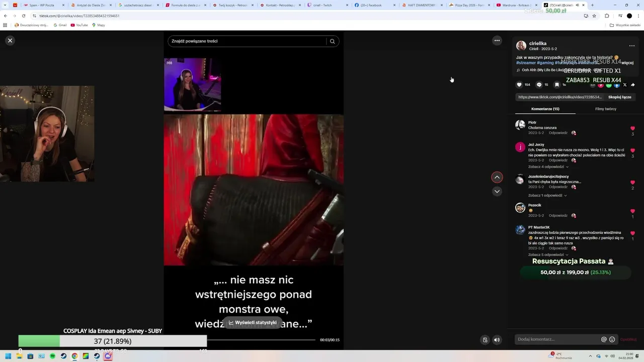The width and height of the screenshot is (644, 362).
Task: Open the YouTube bookmark
Action: pyautogui.click(x=79, y=25)
